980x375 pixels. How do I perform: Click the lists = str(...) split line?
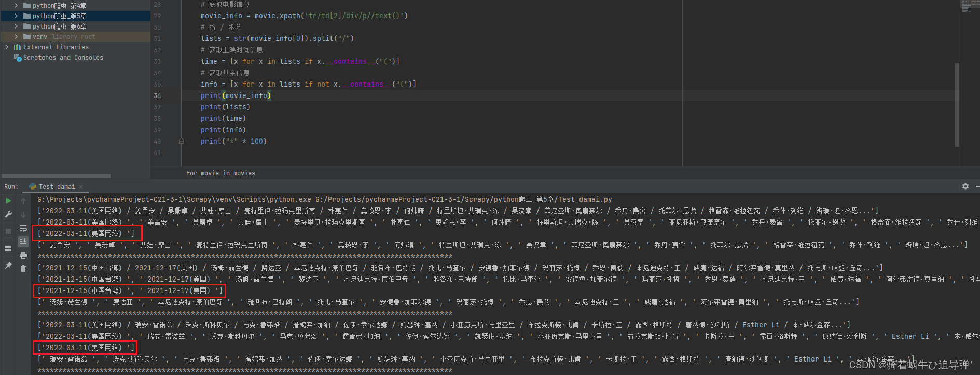click(278, 38)
